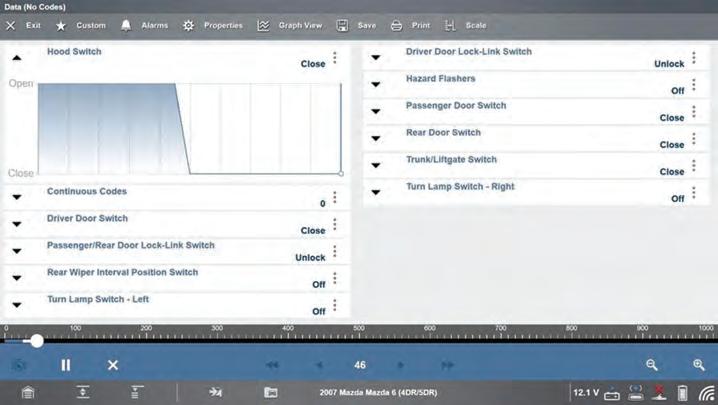
Task: Click the Unlock value of Driver Door Lock-Link Switch
Action: [669, 64]
